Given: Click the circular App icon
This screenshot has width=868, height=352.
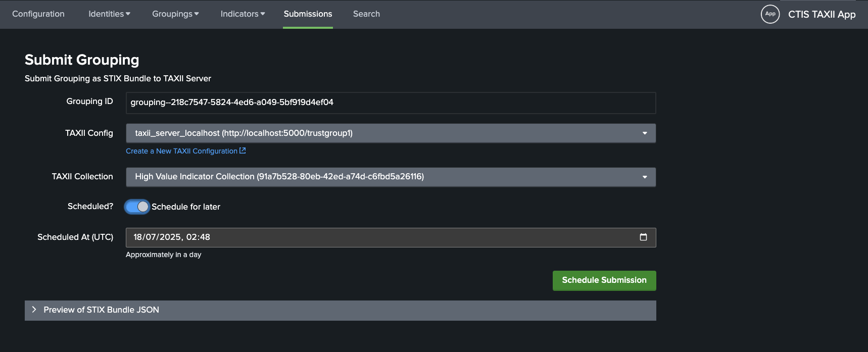Looking at the screenshot, I should point(770,14).
